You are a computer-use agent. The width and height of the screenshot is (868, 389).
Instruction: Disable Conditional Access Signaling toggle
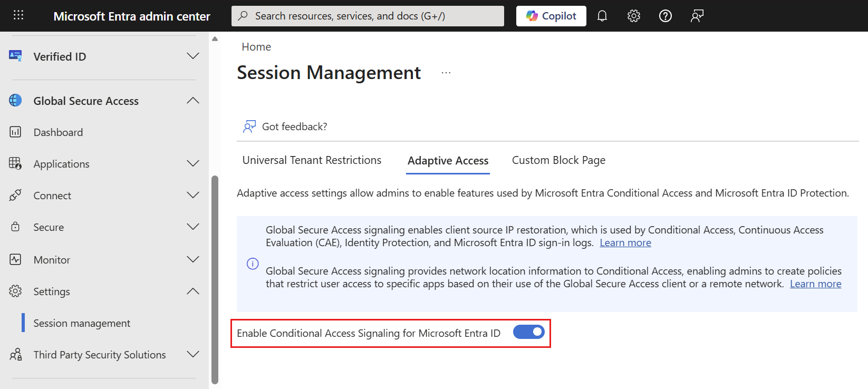coord(528,332)
